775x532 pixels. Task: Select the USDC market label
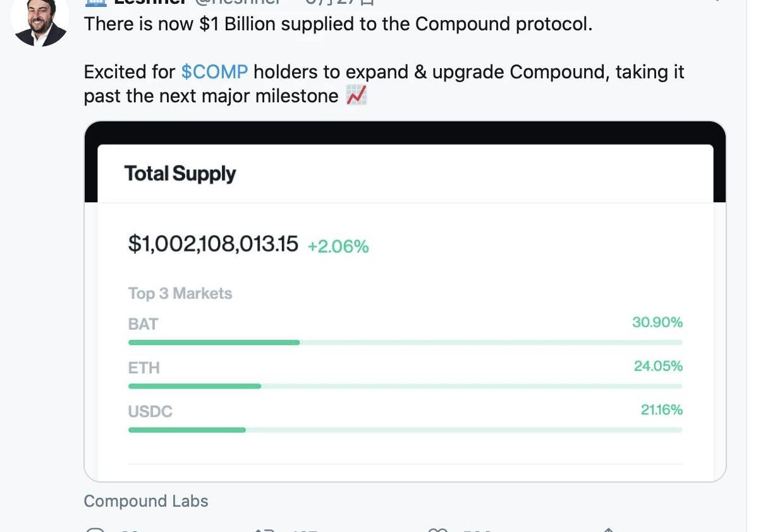[x=150, y=411]
